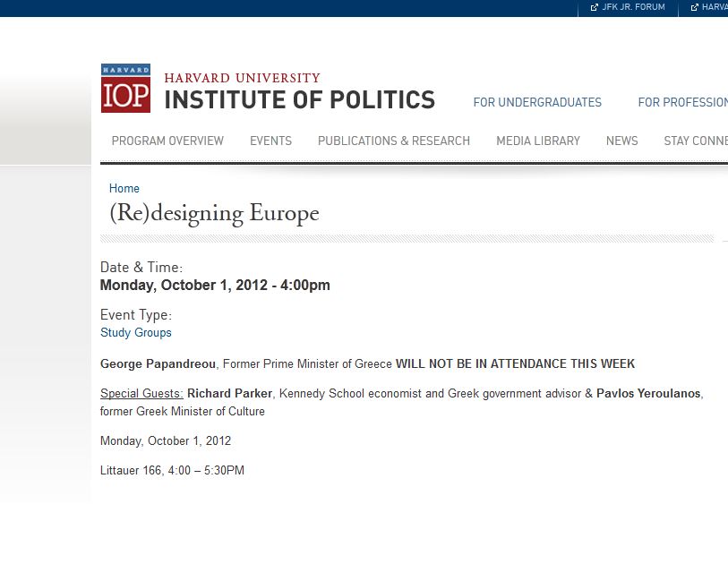Select Program Overview in navigation
Screen dimensions: 728x581
[167, 141]
